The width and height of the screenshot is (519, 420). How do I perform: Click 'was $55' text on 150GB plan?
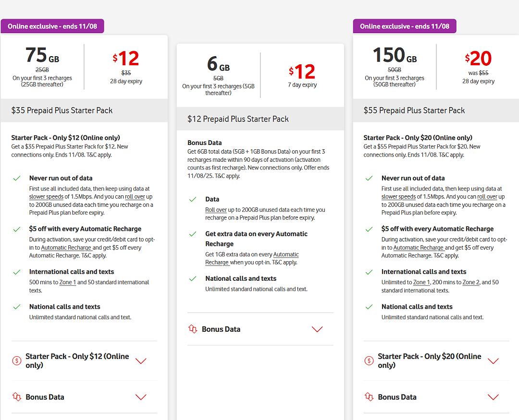tap(478, 73)
